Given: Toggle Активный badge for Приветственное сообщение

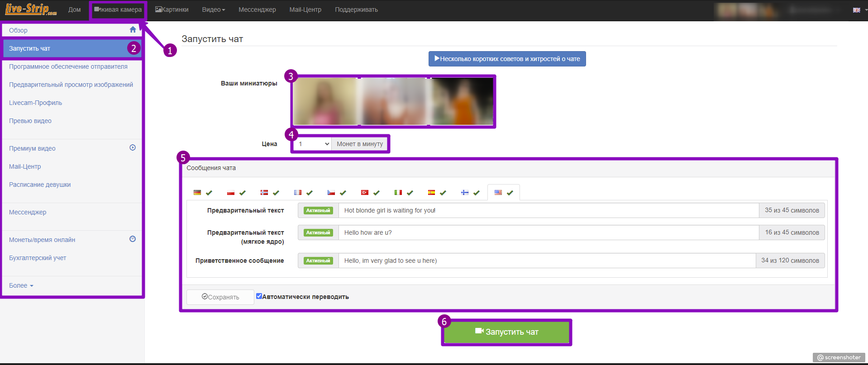Looking at the screenshot, I should point(318,261).
